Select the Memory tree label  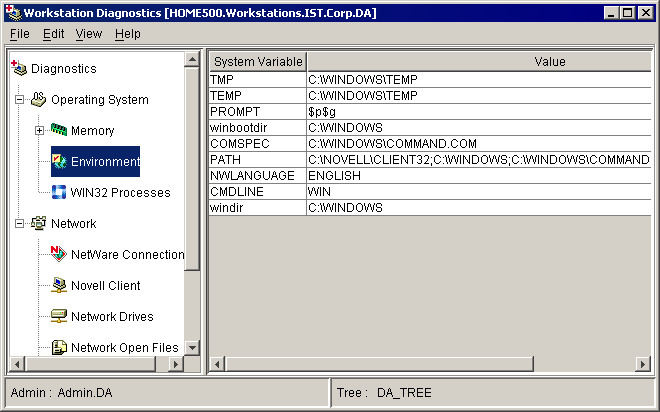[93, 130]
